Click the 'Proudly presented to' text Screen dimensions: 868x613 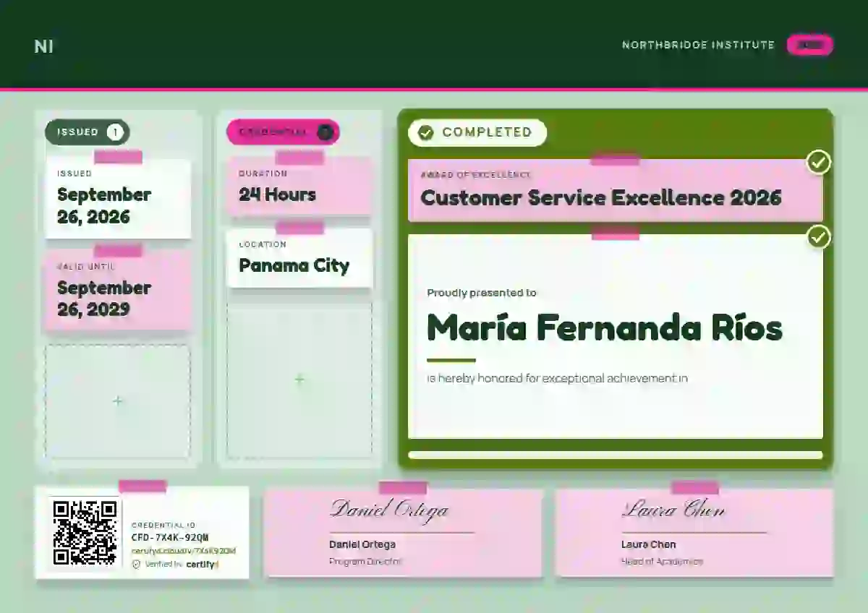pos(482,293)
